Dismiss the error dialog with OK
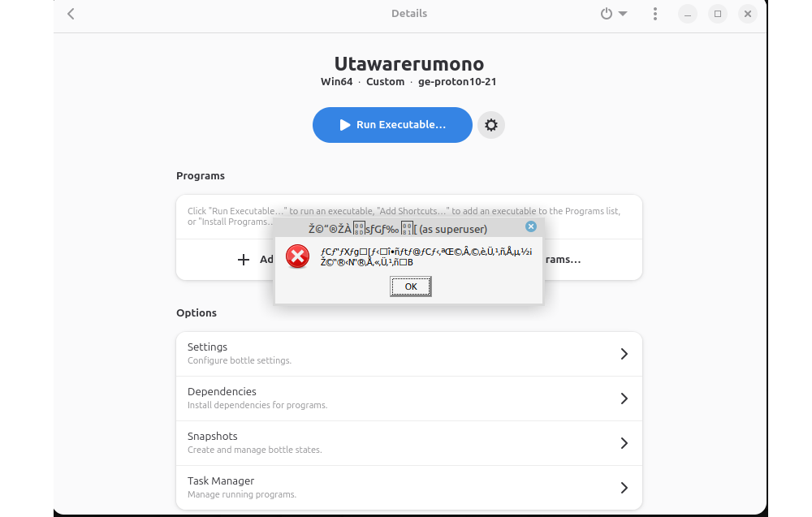 [411, 287]
